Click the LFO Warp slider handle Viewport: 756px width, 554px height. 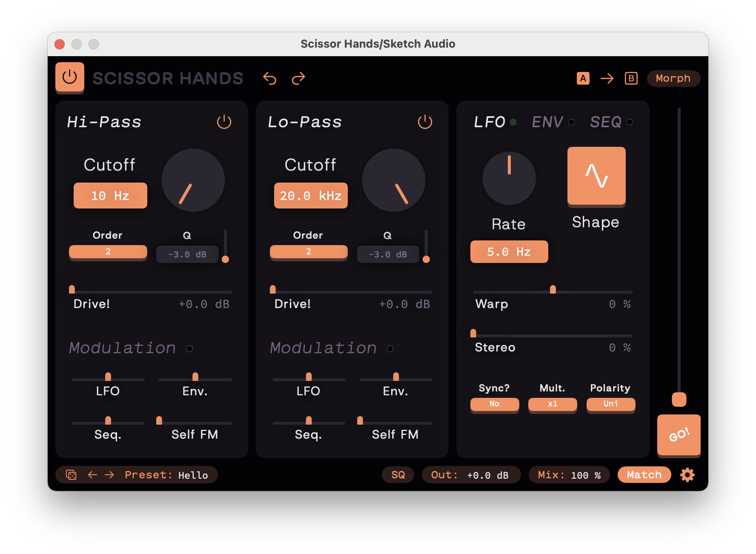point(553,290)
